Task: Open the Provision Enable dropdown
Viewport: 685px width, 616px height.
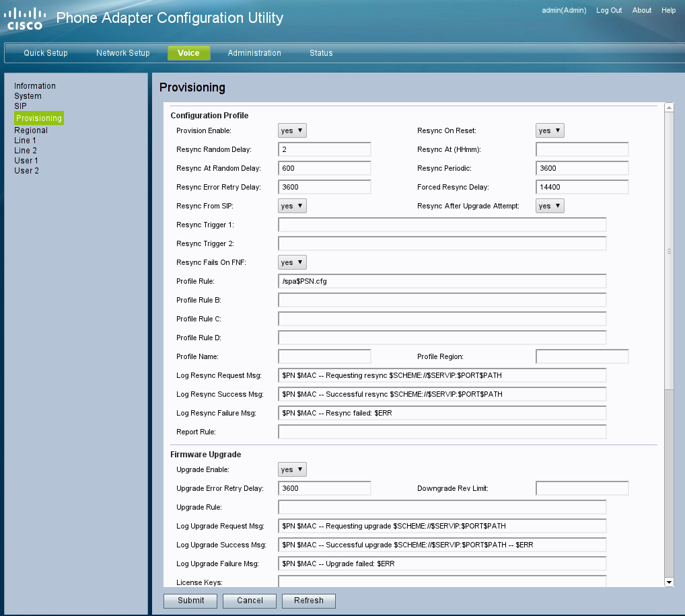Action: 292,130
